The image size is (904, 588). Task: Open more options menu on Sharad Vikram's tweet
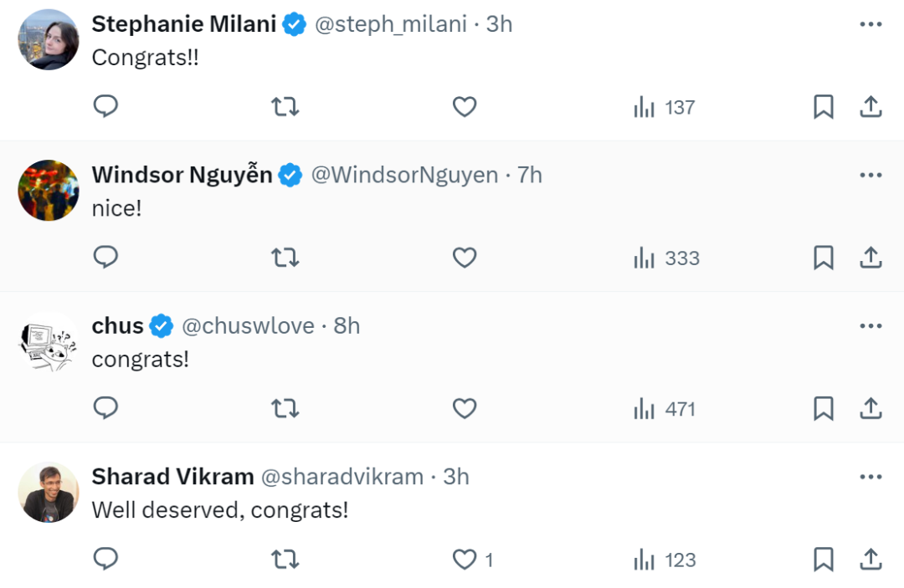[x=871, y=477]
